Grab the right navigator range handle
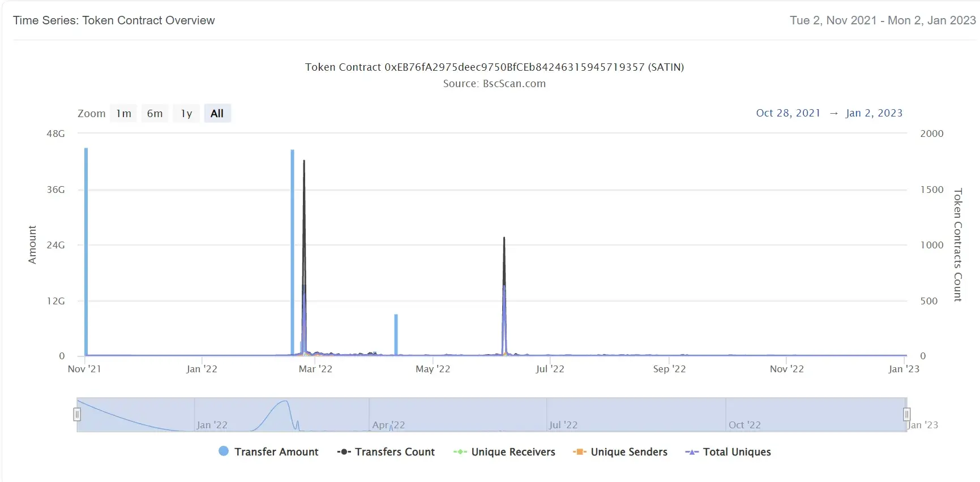 [906, 415]
